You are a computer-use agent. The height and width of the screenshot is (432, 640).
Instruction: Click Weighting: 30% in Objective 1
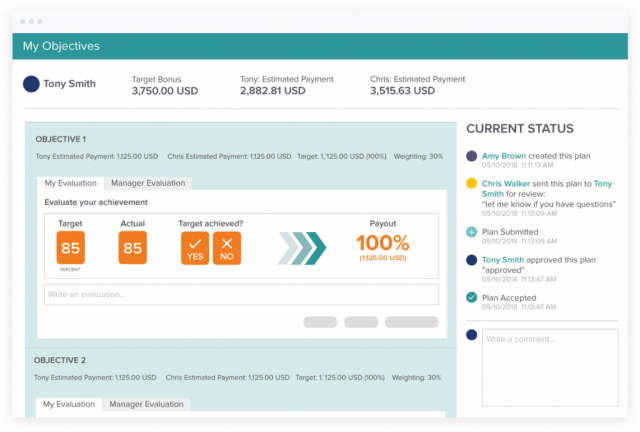tap(418, 156)
